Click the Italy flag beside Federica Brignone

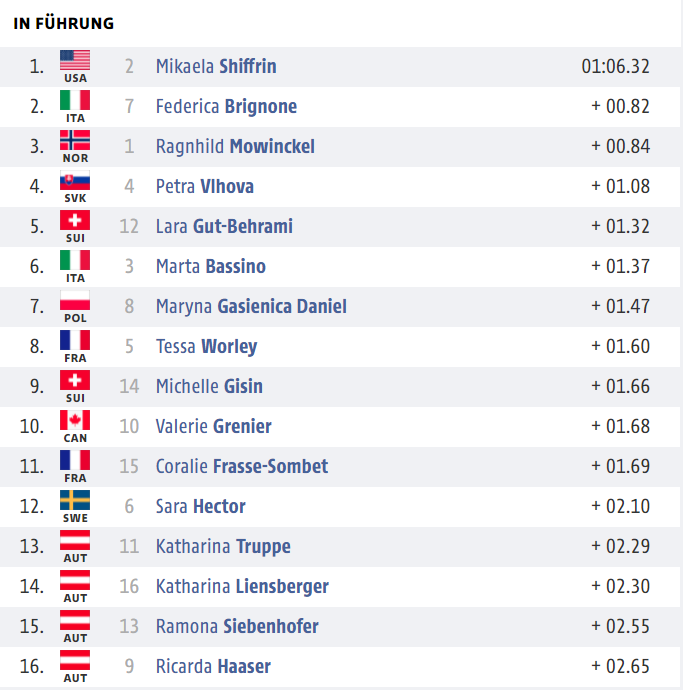[75, 101]
